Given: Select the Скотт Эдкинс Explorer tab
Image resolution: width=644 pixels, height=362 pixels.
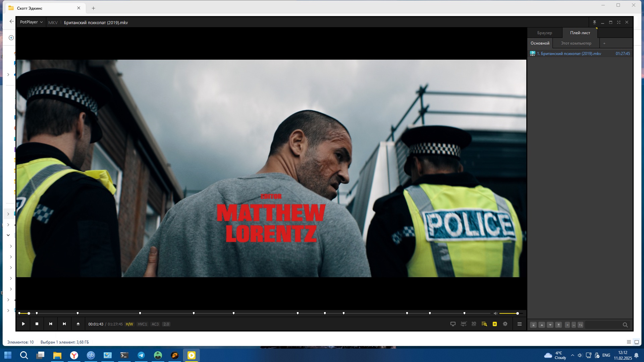Looking at the screenshot, I should point(45,8).
